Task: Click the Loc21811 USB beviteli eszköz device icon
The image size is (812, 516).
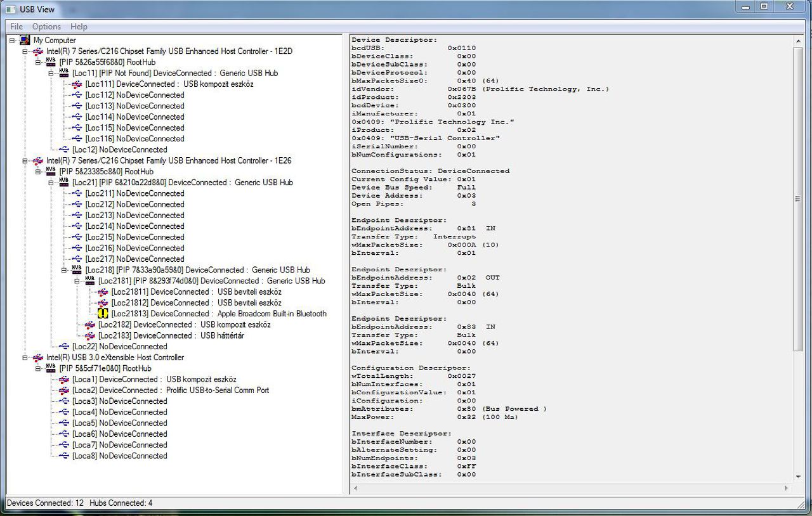Action: pos(103,292)
